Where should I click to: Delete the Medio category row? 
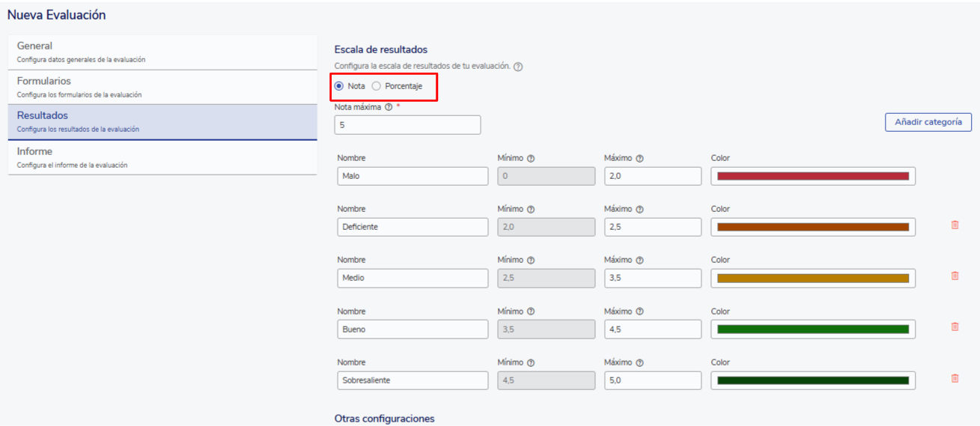click(955, 276)
